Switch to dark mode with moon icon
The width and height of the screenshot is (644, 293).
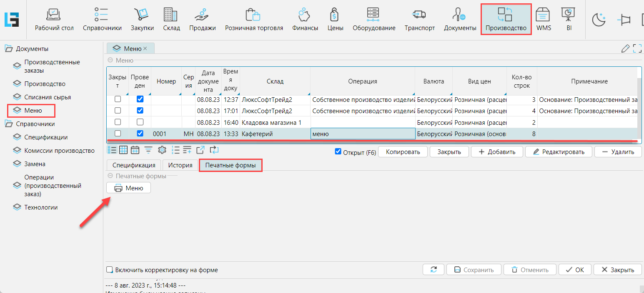[x=599, y=20]
